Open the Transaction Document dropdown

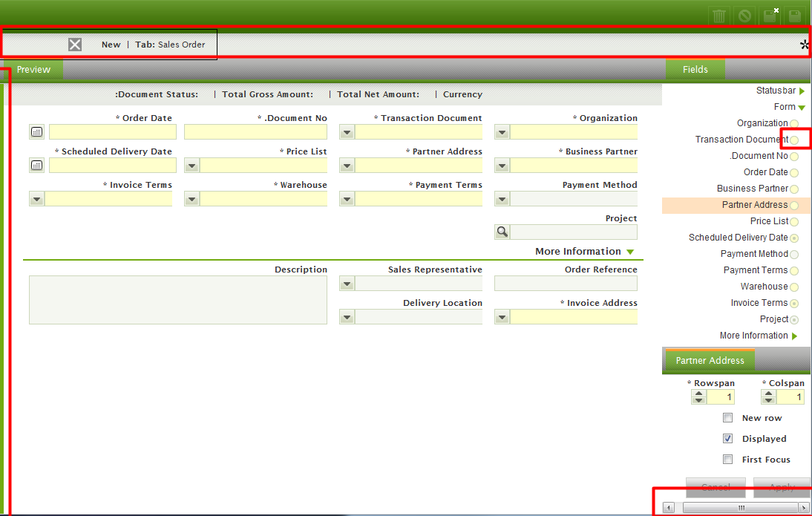pyautogui.click(x=347, y=132)
